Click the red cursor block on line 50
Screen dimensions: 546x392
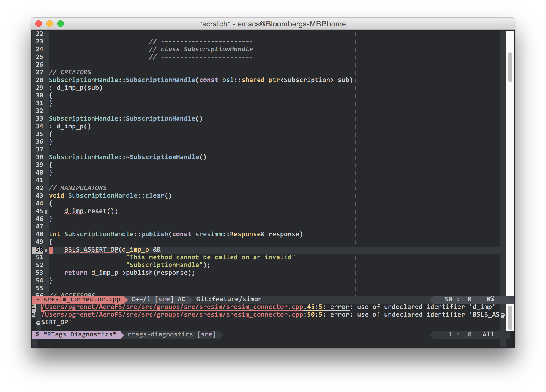51,250
